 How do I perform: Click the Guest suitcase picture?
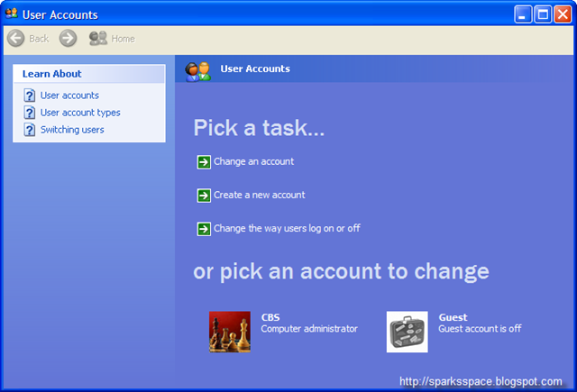pyautogui.click(x=407, y=332)
